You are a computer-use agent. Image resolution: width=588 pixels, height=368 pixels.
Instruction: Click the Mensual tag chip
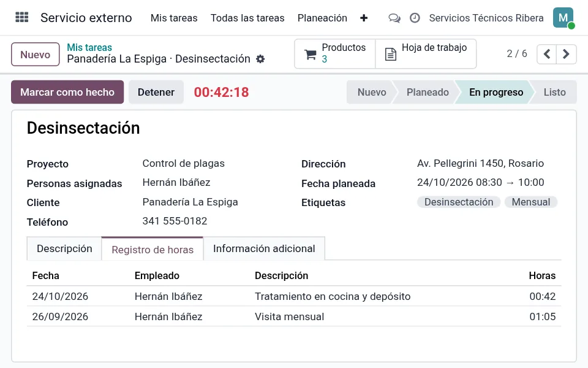[530, 202]
